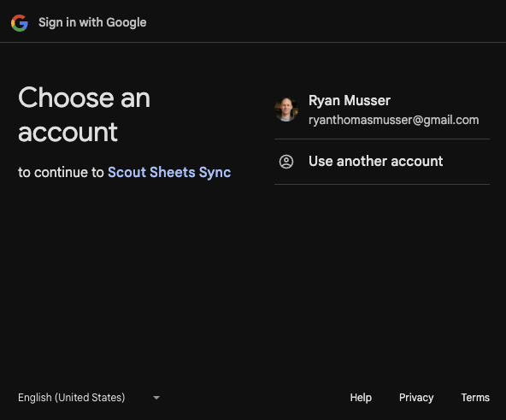Select English (United States) language selector
This screenshot has width=506, height=420.
[89, 398]
